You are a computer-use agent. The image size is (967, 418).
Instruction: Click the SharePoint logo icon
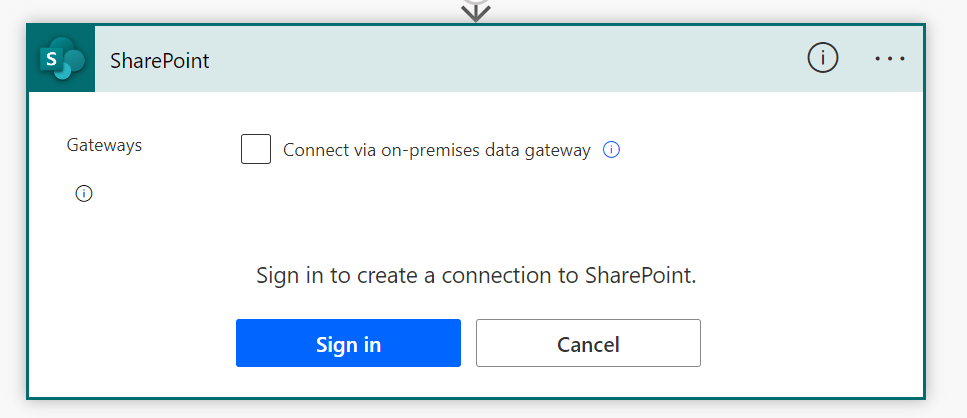tap(61, 59)
